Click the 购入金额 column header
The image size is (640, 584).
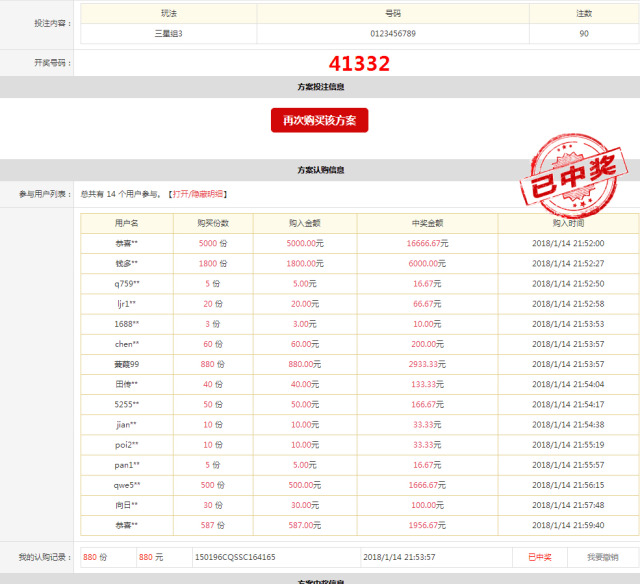(305, 223)
